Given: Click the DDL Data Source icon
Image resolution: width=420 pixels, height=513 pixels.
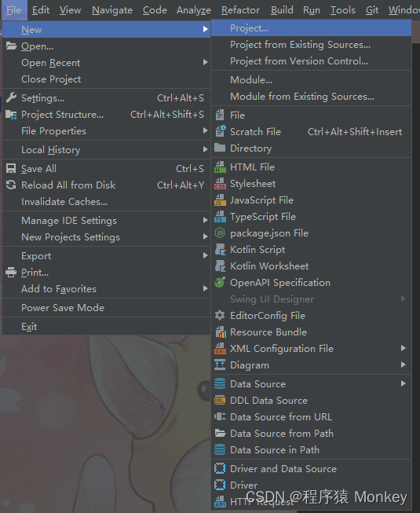Looking at the screenshot, I should point(220,400).
